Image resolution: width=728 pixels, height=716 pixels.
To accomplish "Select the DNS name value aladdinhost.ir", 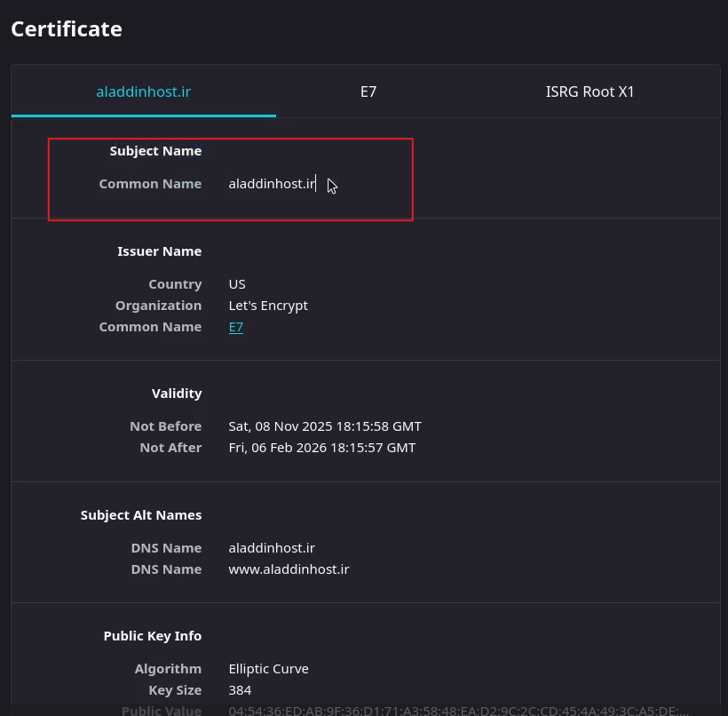I will [272, 548].
